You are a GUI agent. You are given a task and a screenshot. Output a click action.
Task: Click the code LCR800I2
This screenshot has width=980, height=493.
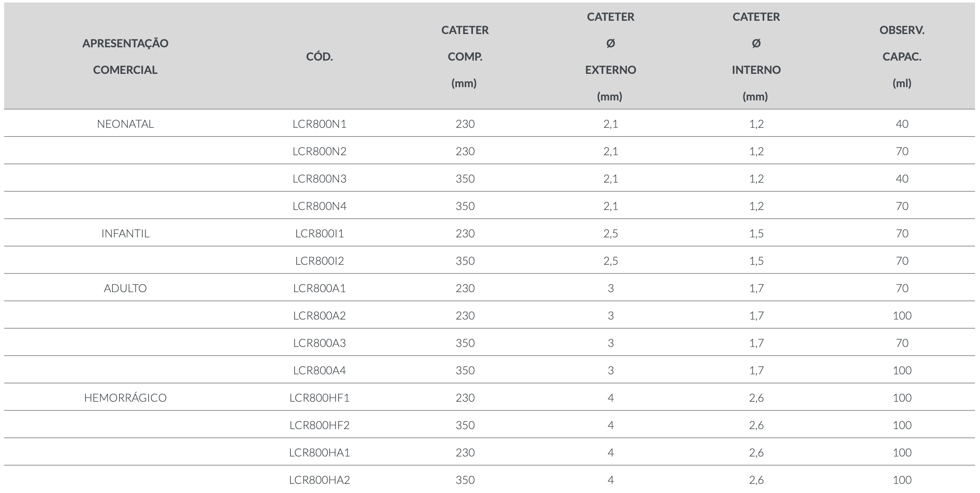tap(319, 261)
